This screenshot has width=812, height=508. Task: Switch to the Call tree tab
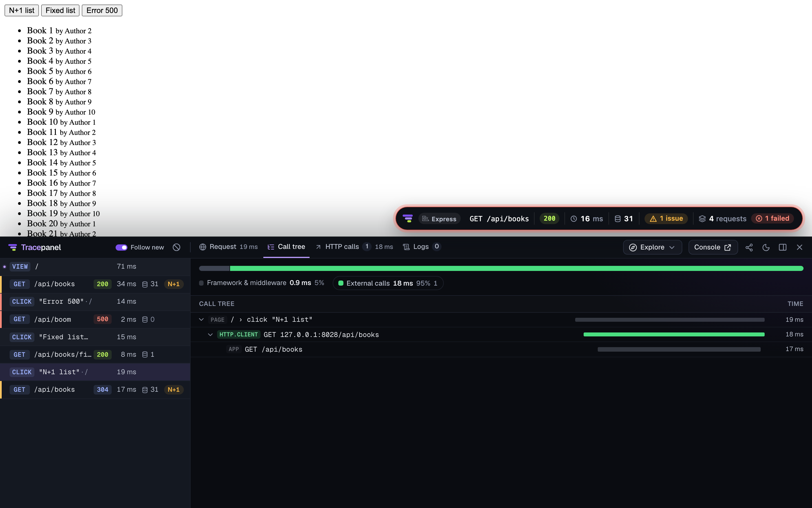pos(286,247)
